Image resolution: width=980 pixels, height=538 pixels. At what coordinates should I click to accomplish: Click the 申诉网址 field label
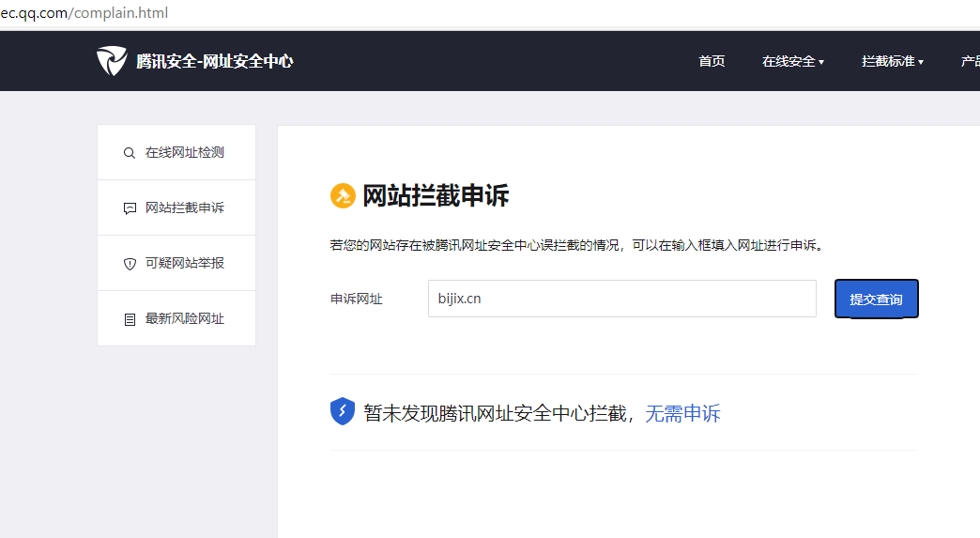[x=357, y=299]
